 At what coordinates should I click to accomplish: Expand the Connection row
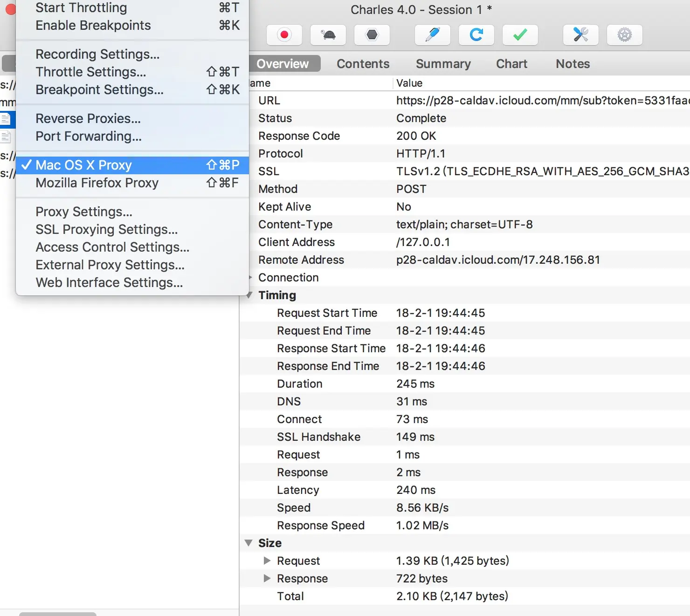point(250,277)
